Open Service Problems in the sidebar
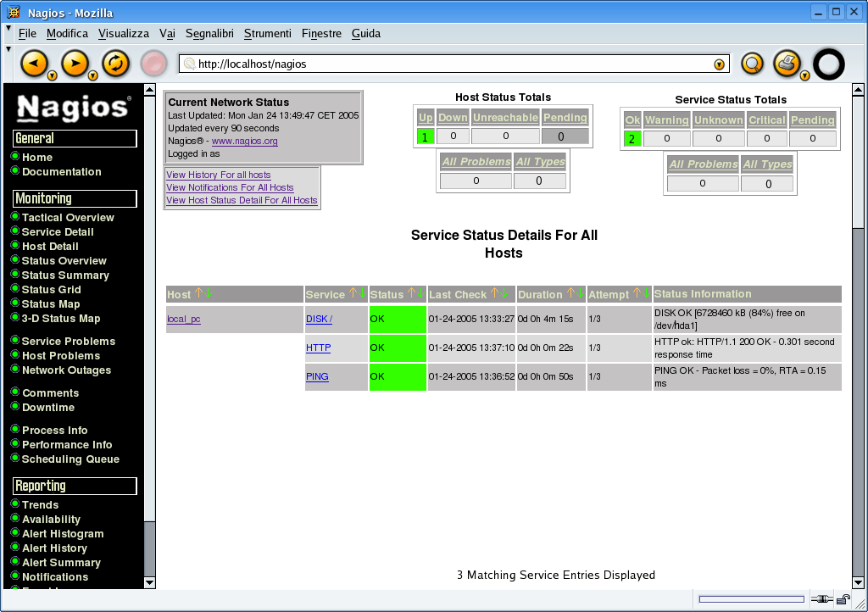 coord(69,342)
